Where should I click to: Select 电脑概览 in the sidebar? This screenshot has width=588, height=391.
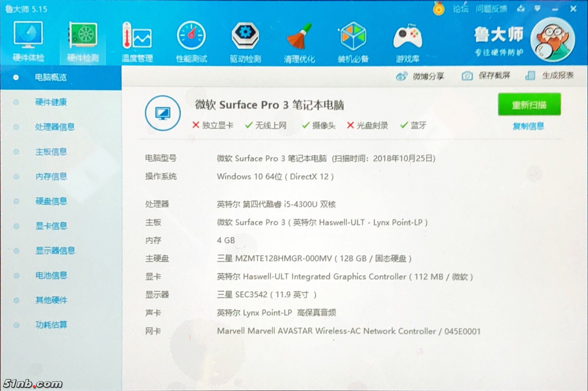point(51,77)
